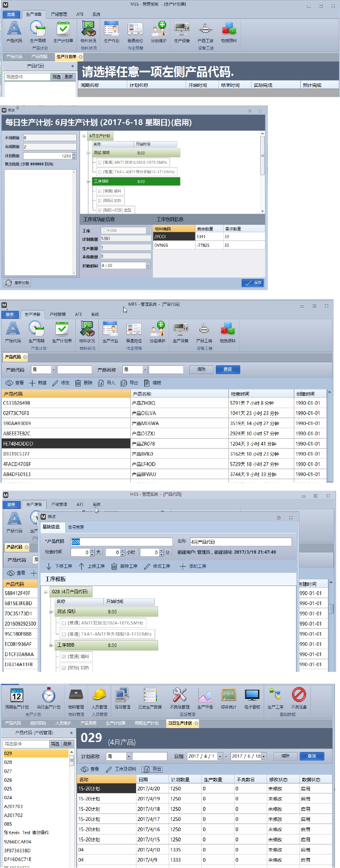
Task: Click the 人员管理 hard hat icon
Action: pyautogui.click(x=99, y=697)
